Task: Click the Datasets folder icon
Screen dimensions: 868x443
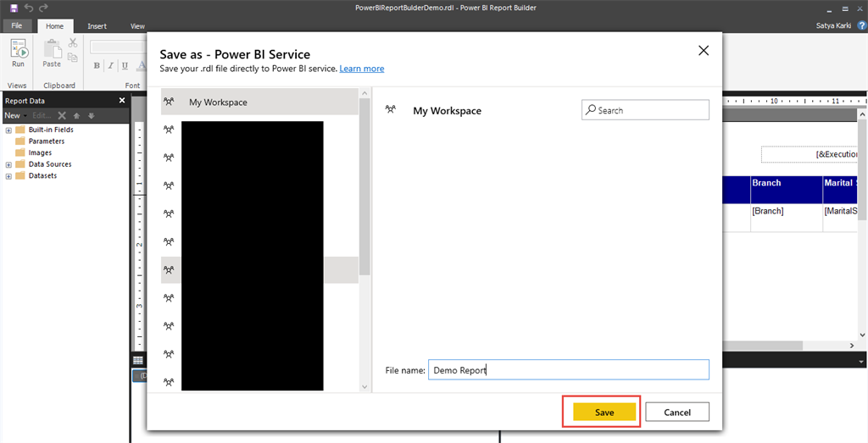Action: [x=20, y=176]
